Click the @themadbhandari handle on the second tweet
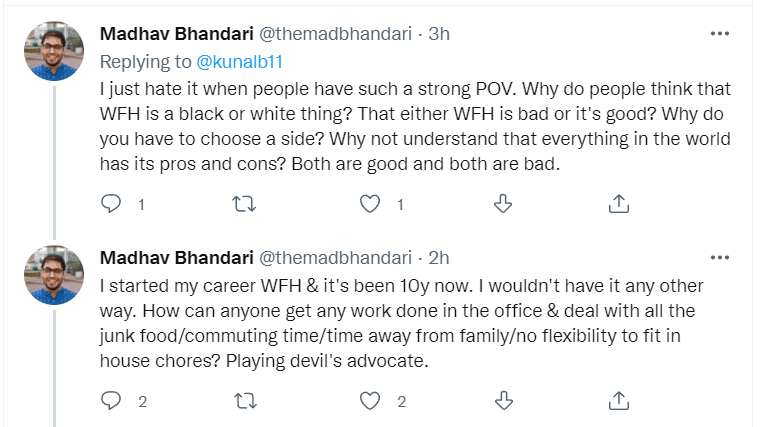 pyautogui.click(x=336, y=258)
